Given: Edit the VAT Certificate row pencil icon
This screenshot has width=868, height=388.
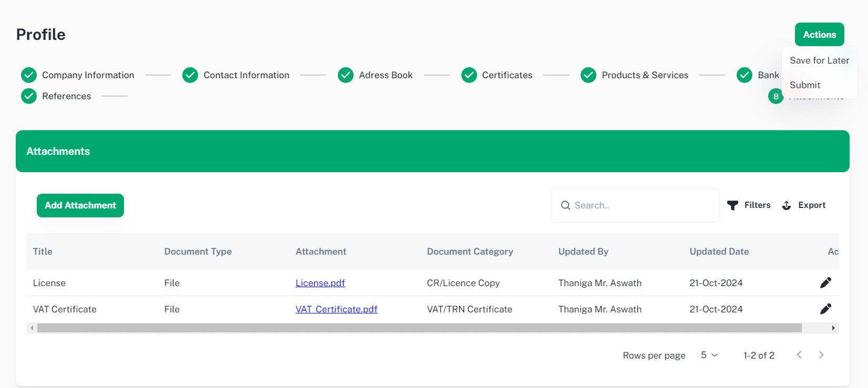Looking at the screenshot, I should [825, 309].
